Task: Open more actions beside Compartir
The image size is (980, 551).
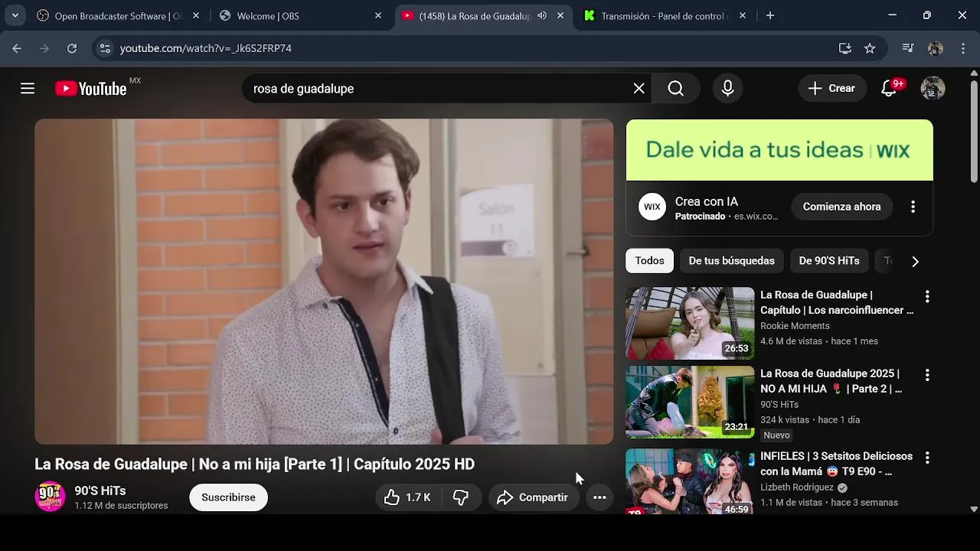Action: coord(599,497)
